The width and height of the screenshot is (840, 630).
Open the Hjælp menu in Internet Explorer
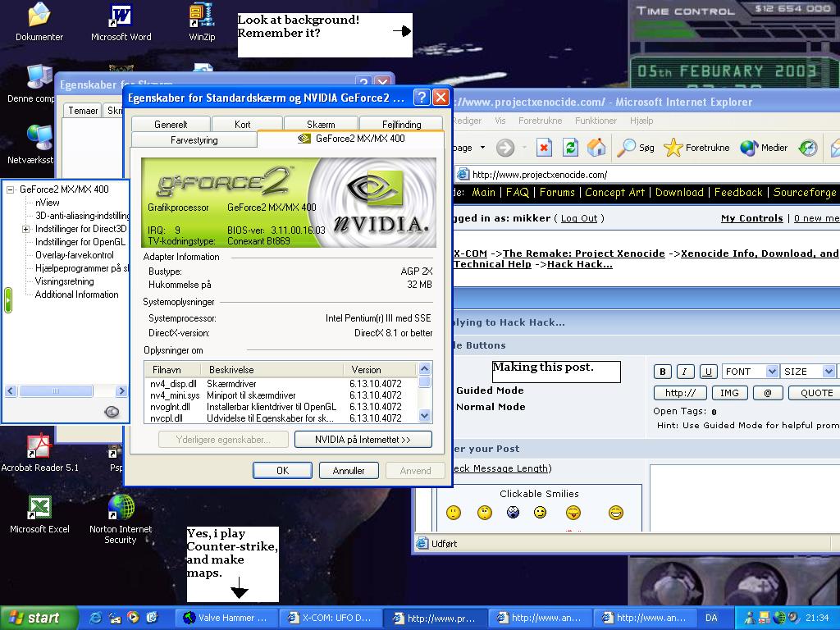click(x=641, y=121)
